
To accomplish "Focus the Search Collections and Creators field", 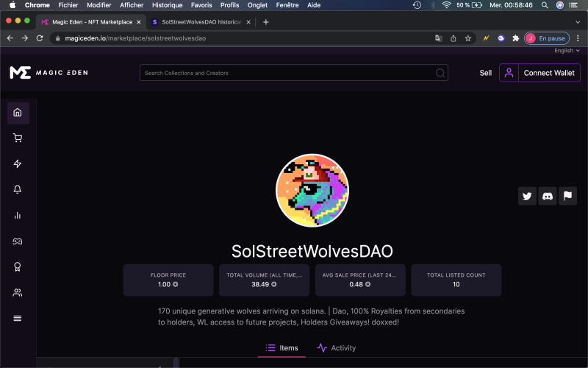I will pyautogui.click(x=293, y=73).
